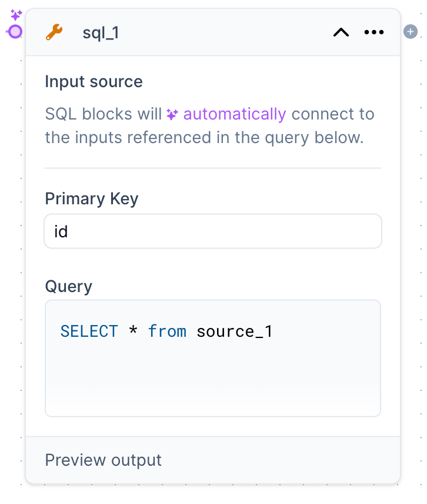
Task: Click the purple "automatically" link
Action: click(x=235, y=114)
